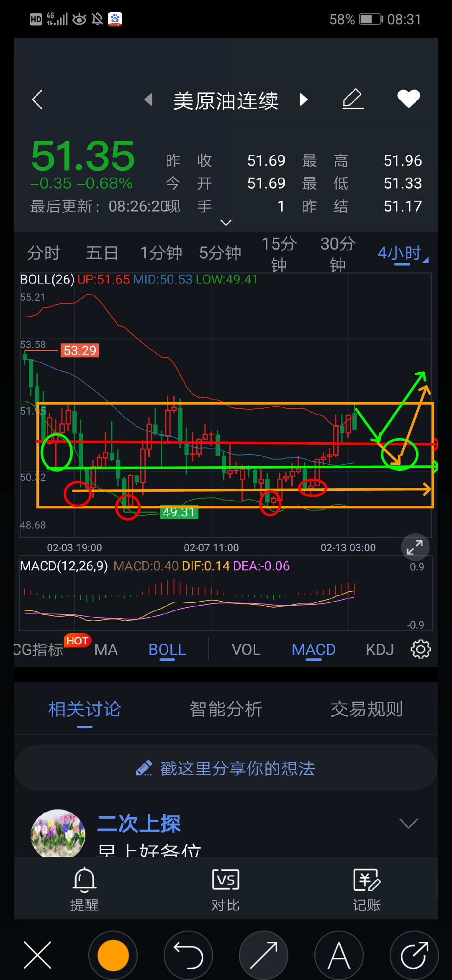Tap the current price 51.35
This screenshot has height=980, width=452.
83,156
